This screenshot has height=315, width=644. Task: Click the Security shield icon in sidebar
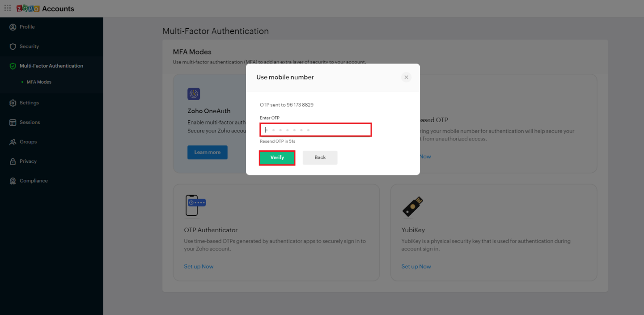click(x=13, y=47)
